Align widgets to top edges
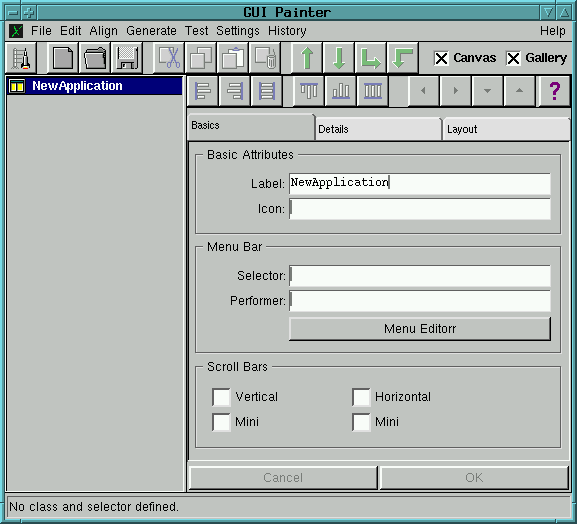 (309, 91)
